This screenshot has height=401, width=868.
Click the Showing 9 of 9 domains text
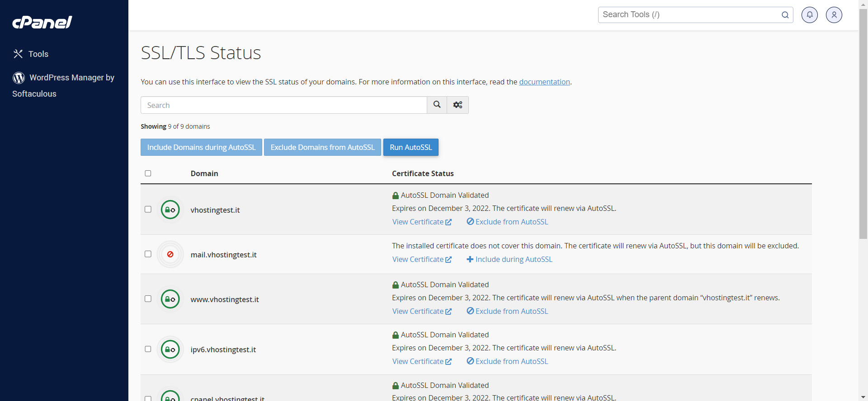click(175, 126)
